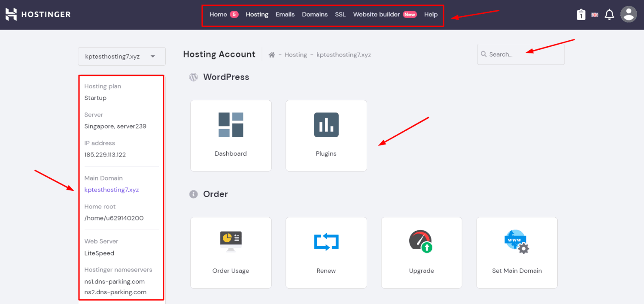Go to the Emails menu
This screenshot has width=644, height=304.
coord(285,15)
